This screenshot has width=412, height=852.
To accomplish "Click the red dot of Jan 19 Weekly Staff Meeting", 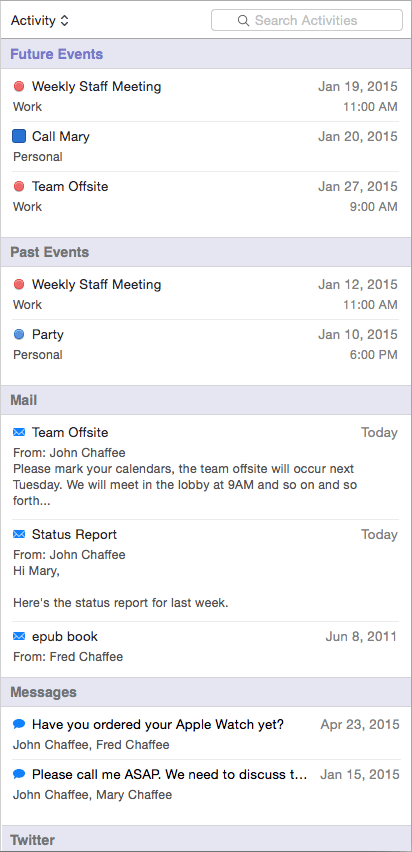I will coord(19,86).
